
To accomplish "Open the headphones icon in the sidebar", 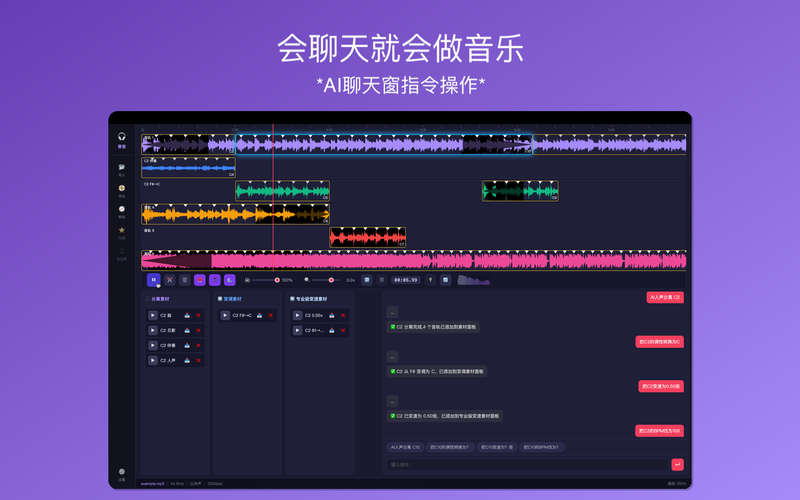I will point(121,139).
